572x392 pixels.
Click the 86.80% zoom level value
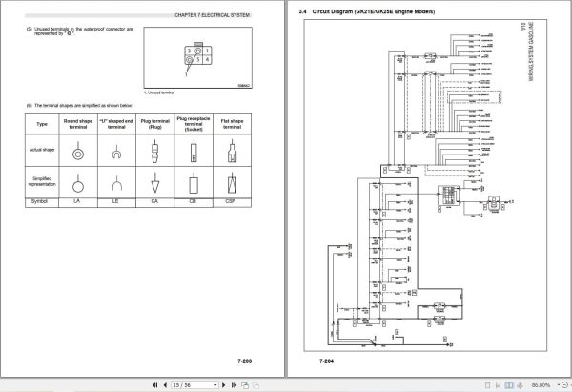[x=541, y=385]
